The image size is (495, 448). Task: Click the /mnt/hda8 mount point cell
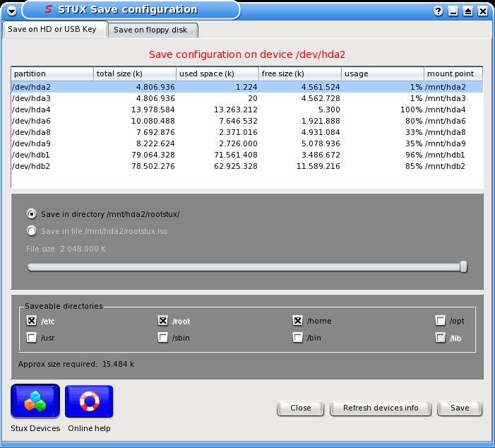tap(445, 132)
